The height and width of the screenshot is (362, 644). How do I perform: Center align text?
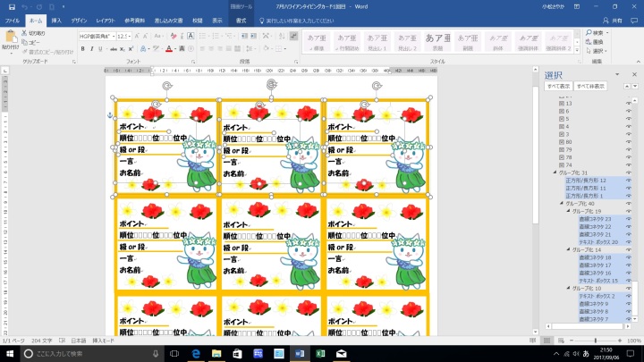(211, 49)
